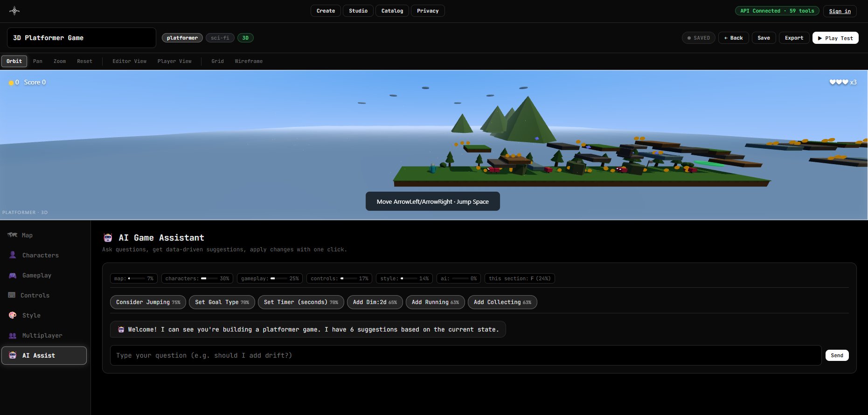Click the Map sidebar icon
This screenshot has width=868, height=415.
12,235
